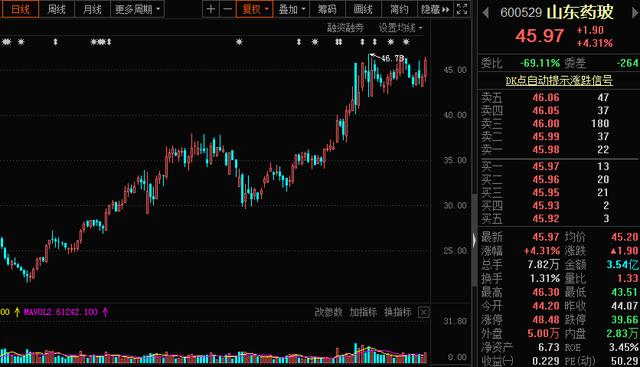Click the 内盘 2.83万 value
This screenshot has height=367, width=640.
tap(622, 334)
